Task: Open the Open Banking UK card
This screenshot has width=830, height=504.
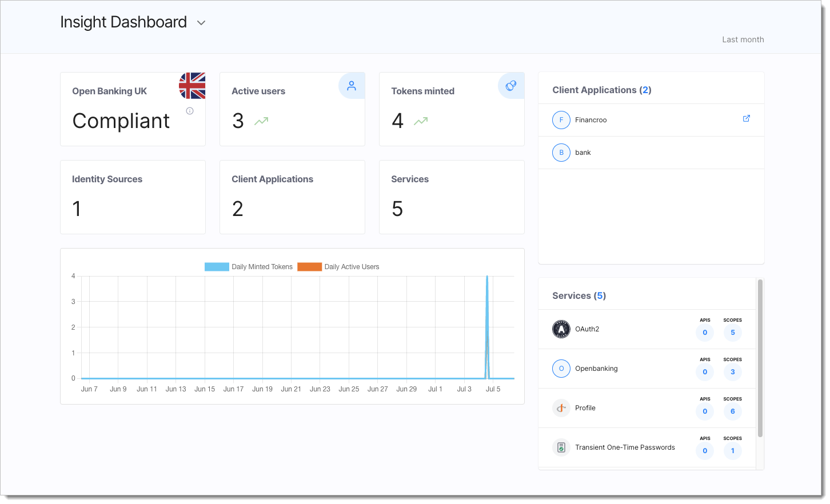Action: [x=133, y=109]
